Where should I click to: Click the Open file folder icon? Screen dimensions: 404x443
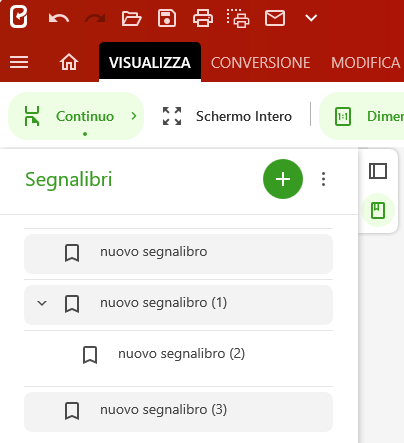tap(131, 18)
